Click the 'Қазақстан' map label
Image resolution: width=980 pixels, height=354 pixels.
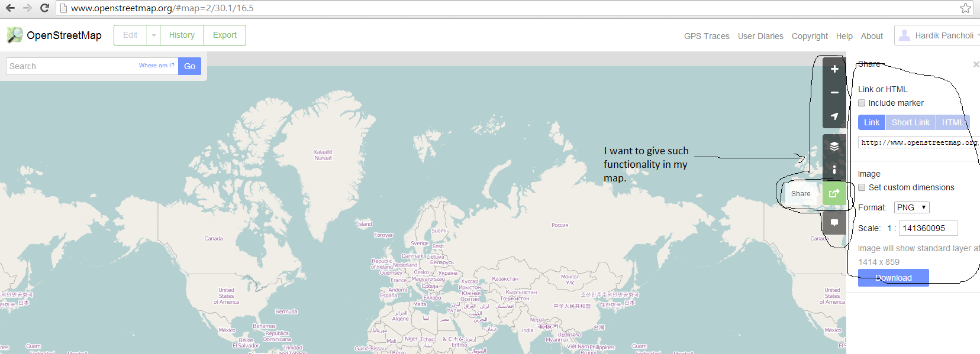click(505, 279)
